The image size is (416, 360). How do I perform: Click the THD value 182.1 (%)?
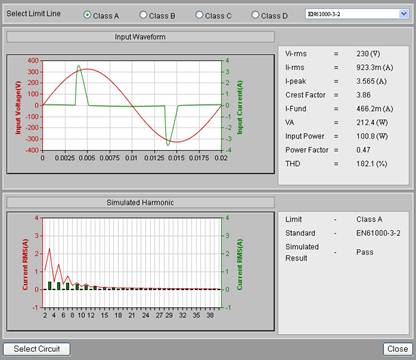pyautogui.click(x=371, y=164)
